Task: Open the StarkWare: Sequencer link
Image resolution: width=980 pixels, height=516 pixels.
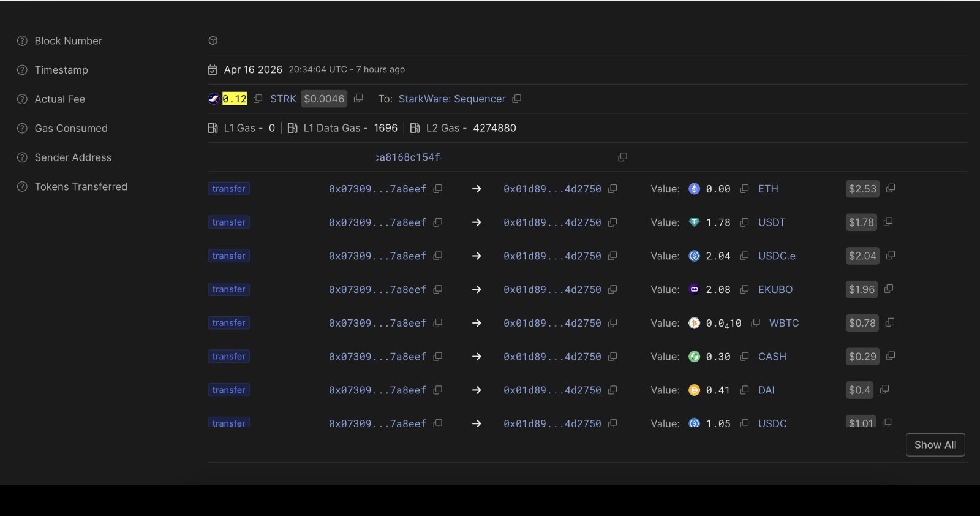Action: coord(451,99)
